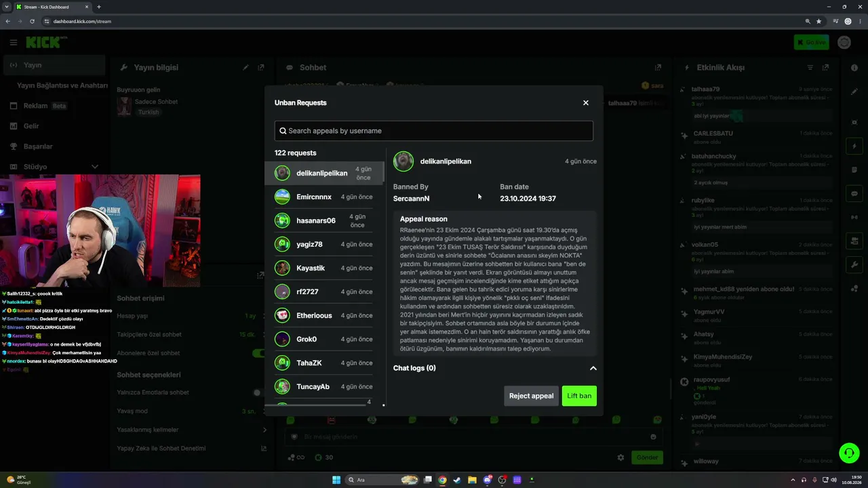Reload the page in the browser toolbar

(x=31, y=21)
